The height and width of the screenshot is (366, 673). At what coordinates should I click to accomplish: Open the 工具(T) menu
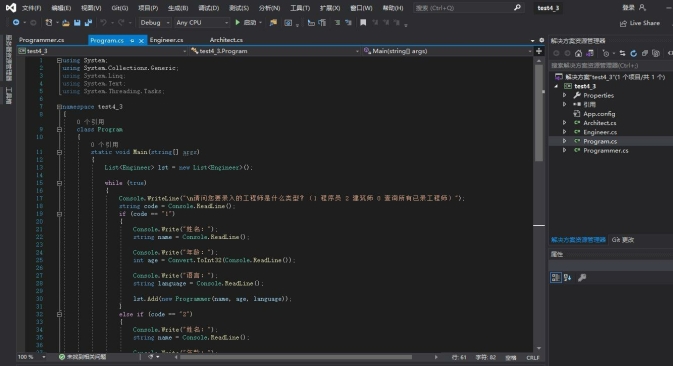pos(300,8)
